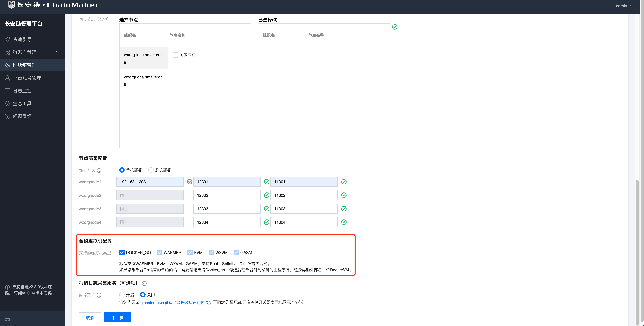Click the 生态工具 layers icon
The width and height of the screenshot is (644, 326).
[x=8, y=103]
